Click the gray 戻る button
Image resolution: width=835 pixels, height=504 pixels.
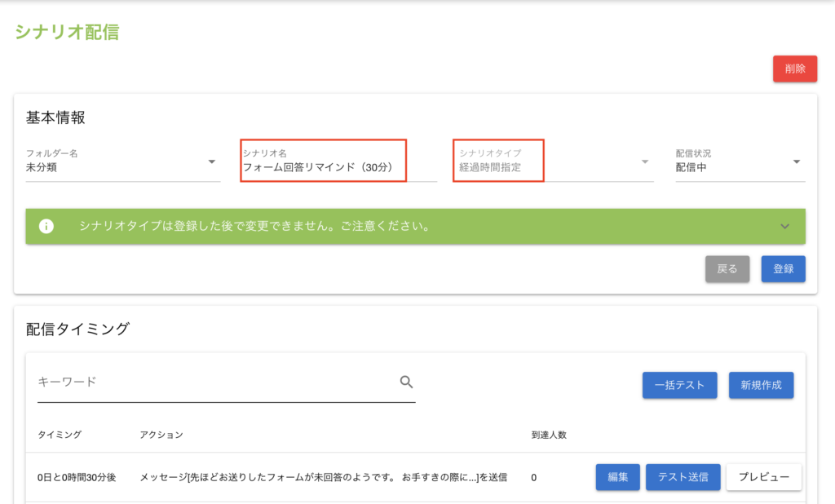tap(727, 269)
